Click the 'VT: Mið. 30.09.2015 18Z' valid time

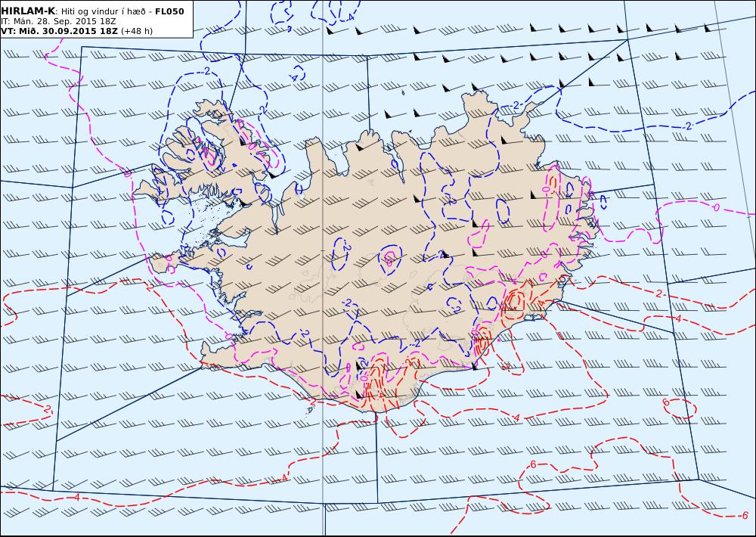pyautogui.click(x=59, y=31)
